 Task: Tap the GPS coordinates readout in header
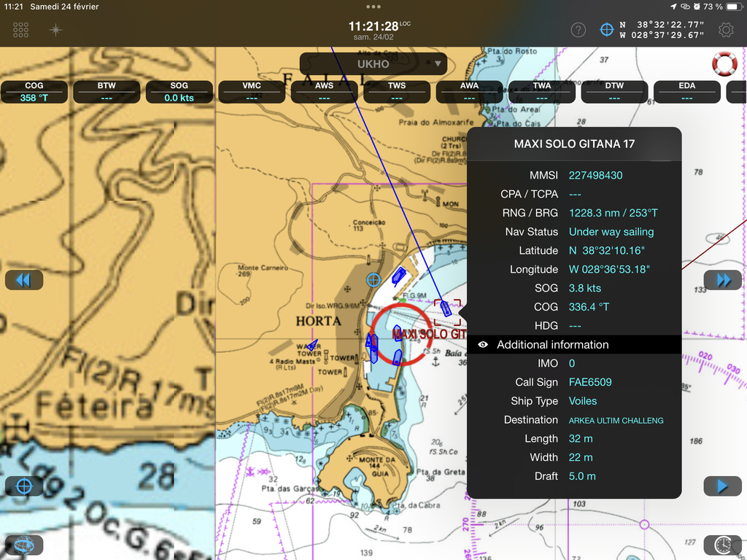(x=662, y=30)
